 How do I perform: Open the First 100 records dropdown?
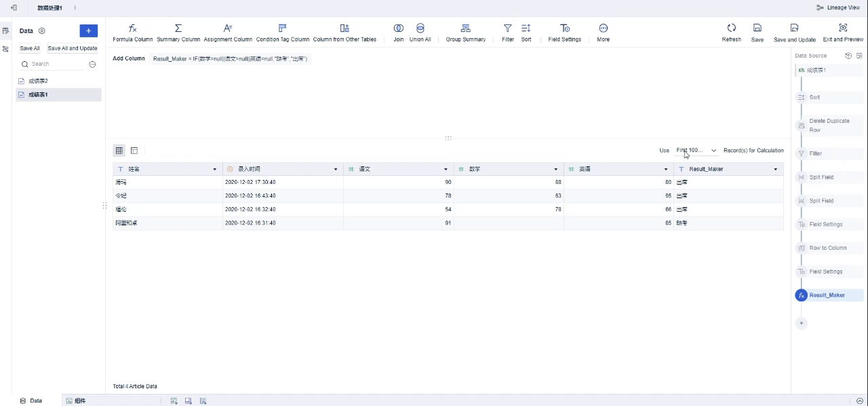pyautogui.click(x=696, y=150)
